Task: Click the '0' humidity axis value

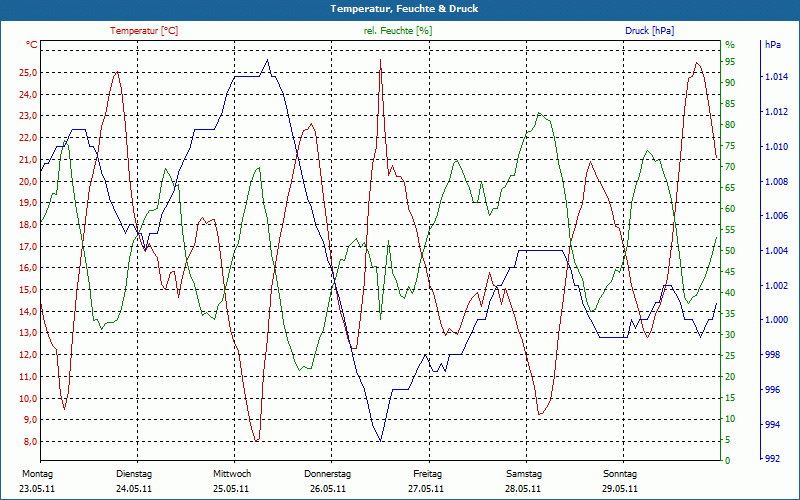Action: tap(728, 461)
